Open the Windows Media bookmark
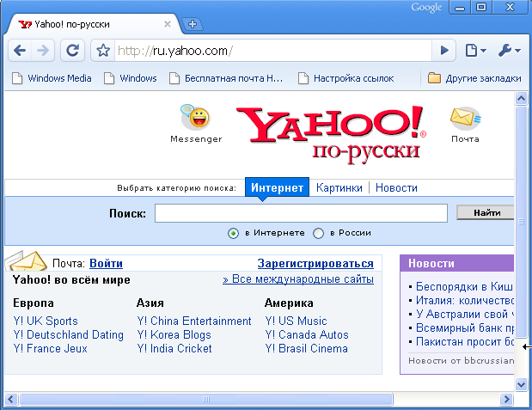 click(52, 78)
